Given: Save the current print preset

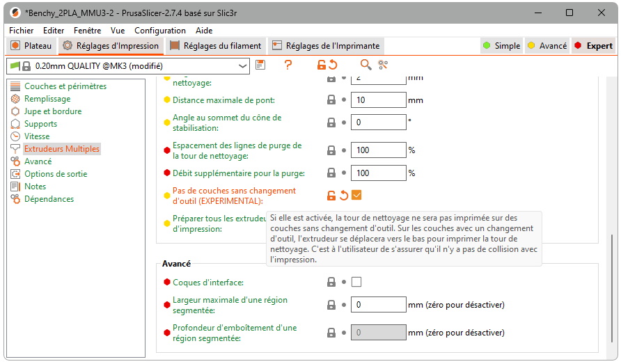Looking at the screenshot, I should (x=260, y=65).
